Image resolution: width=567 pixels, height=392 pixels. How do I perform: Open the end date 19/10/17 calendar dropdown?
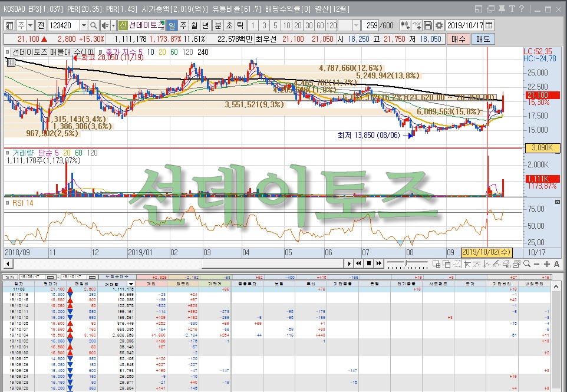[x=93, y=277]
